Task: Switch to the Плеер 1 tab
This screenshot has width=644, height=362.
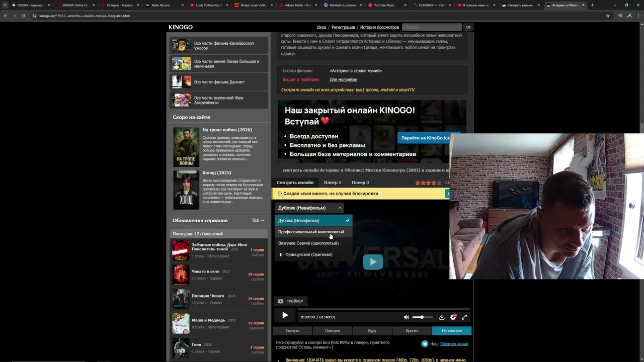Action: pyautogui.click(x=333, y=183)
